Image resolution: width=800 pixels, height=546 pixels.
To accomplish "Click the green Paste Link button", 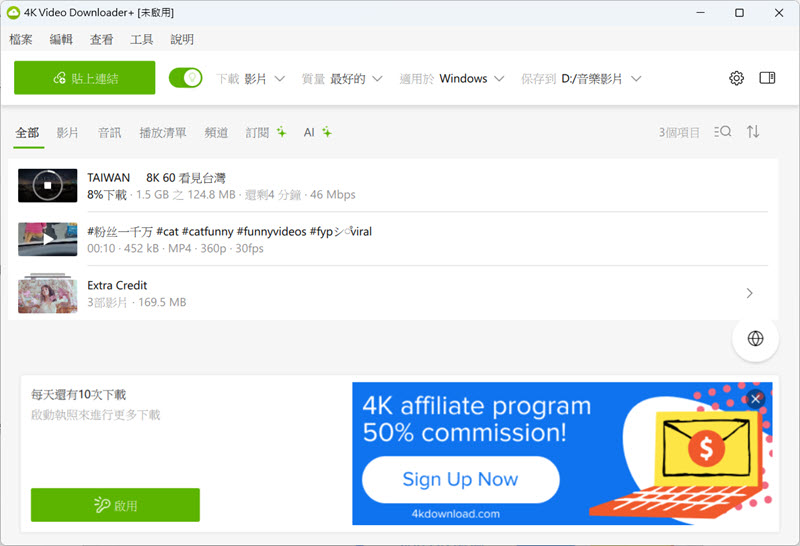I will coord(85,78).
